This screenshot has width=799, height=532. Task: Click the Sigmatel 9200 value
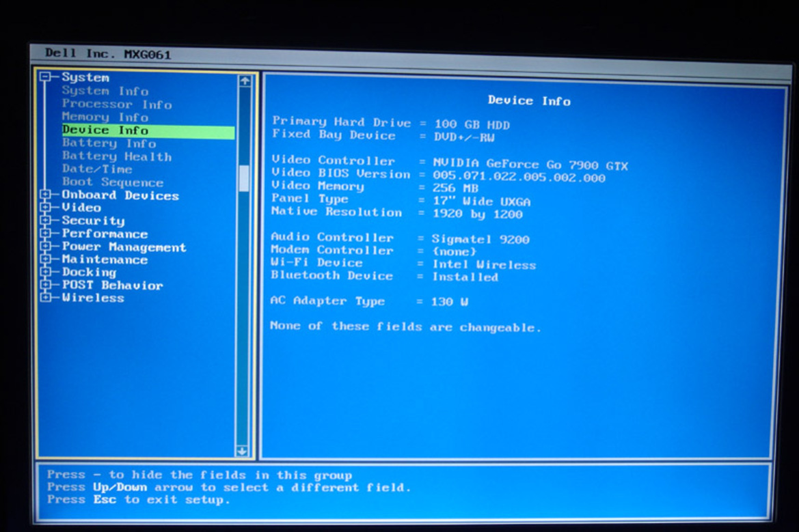[480, 239]
